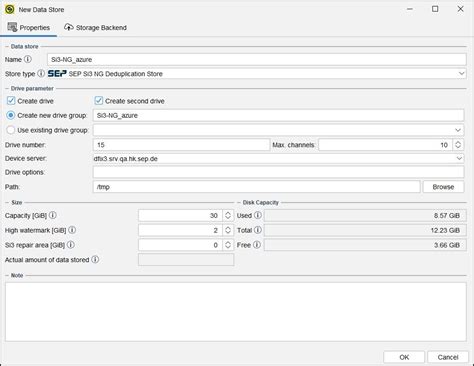Click the Free value 3.66 GiB
This screenshot has height=366, width=474.
[x=365, y=245]
